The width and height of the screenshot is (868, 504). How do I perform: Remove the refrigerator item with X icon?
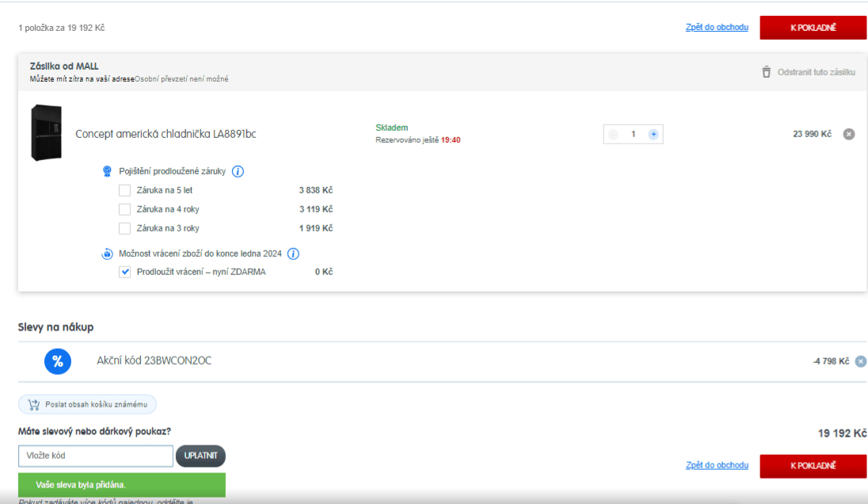pyautogui.click(x=849, y=134)
